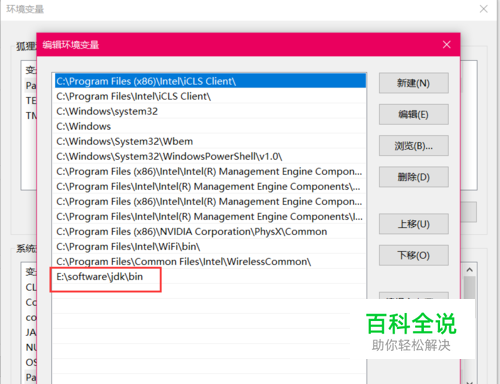
Task: Select the C:\Program Files\Intel\WiFi\bin\ entry
Action: 210,246
